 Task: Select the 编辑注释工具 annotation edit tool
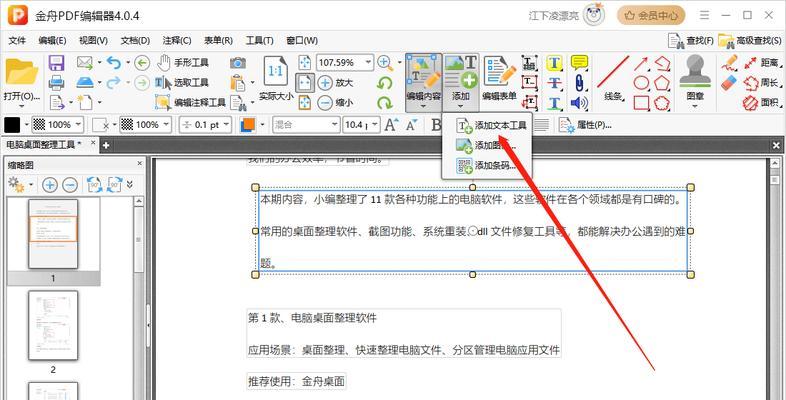point(190,102)
